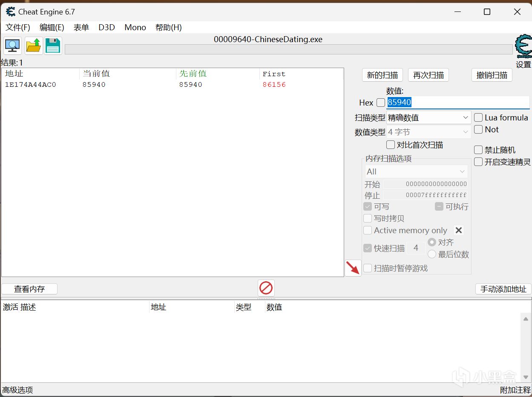
Task: Click the floppy disk save icon
Action: click(x=53, y=46)
